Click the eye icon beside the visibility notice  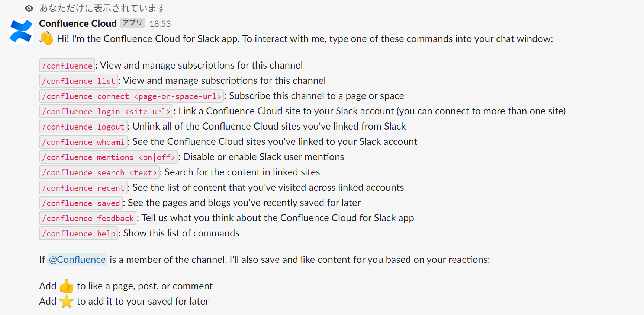point(29,8)
